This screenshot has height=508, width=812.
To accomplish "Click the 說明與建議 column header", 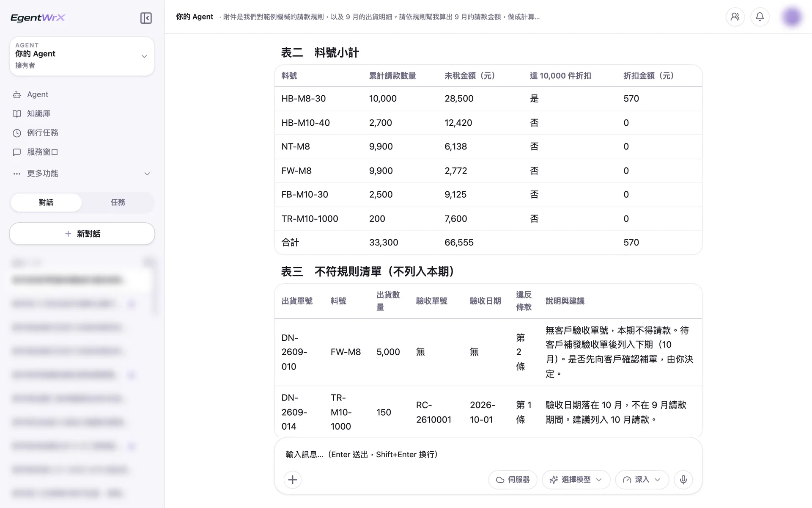I will [x=565, y=301].
